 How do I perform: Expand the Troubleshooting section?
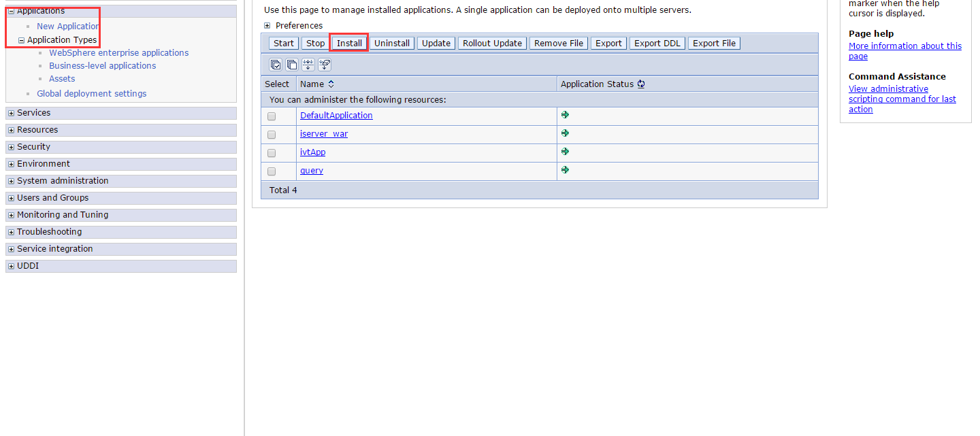point(11,233)
